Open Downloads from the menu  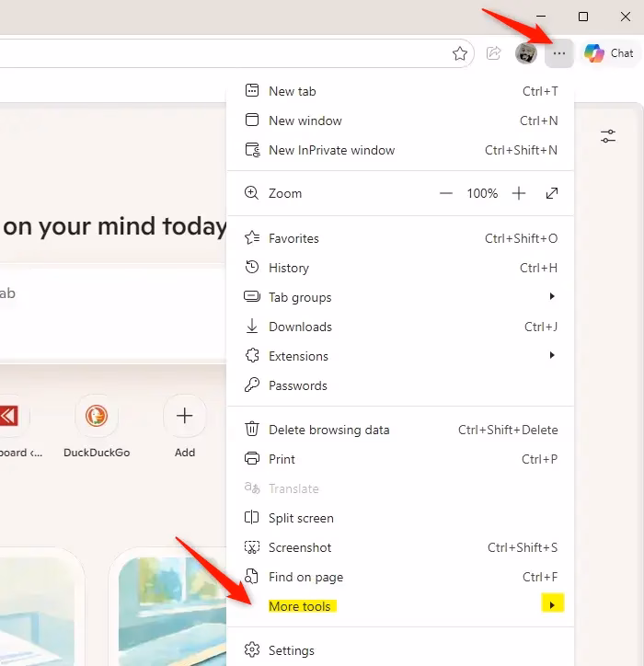coord(400,327)
